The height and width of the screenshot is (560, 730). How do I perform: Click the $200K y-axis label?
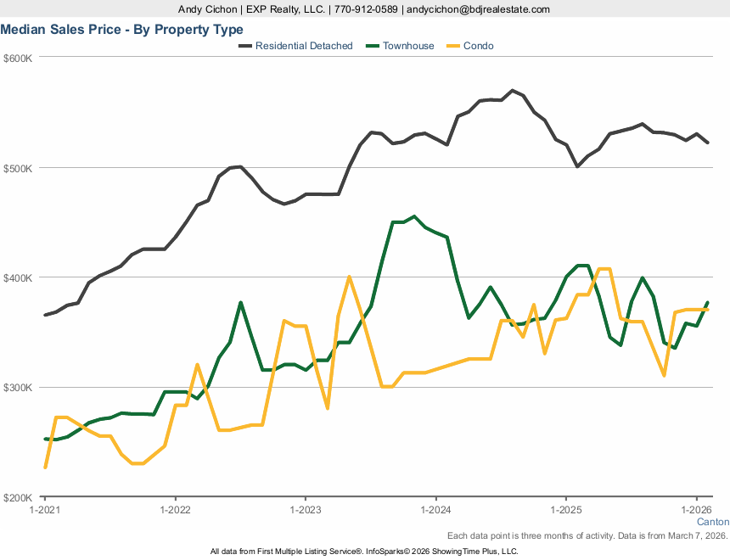[x=18, y=498]
